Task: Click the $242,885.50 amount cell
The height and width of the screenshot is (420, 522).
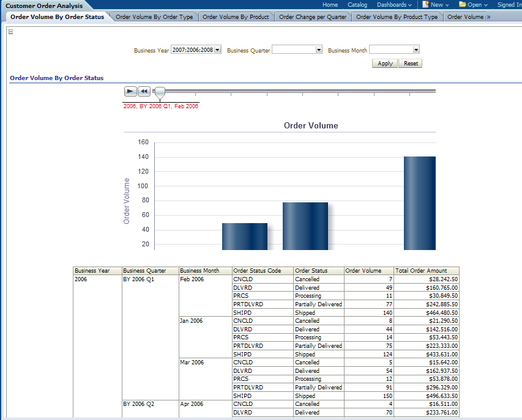Action: pos(427,304)
